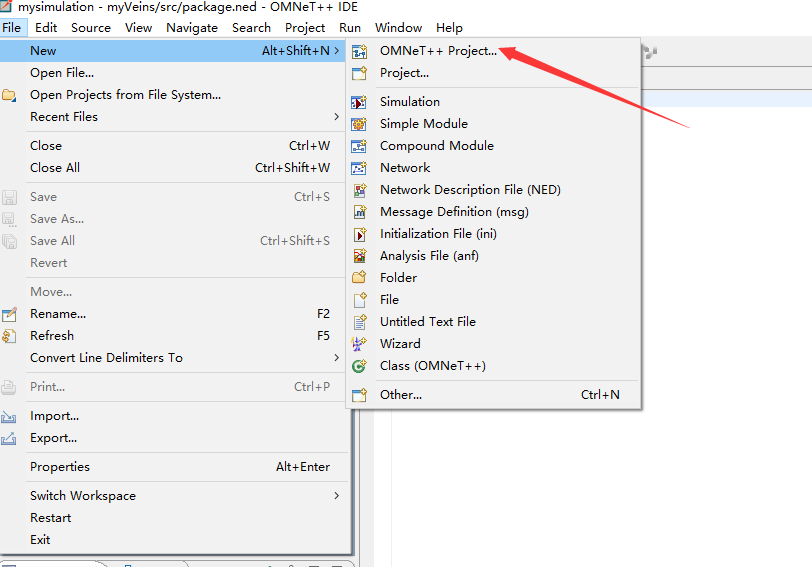
Task: Choose Import... from File menu
Action: pyautogui.click(x=173, y=416)
